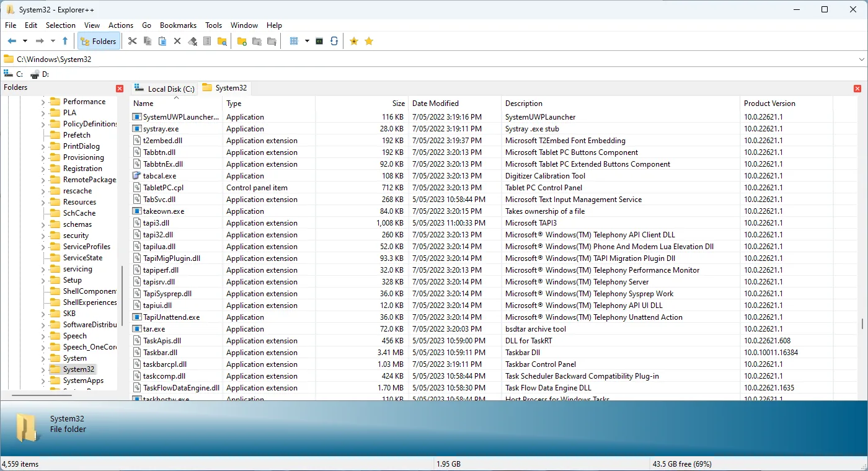The height and width of the screenshot is (471, 868).
Task: Open the Search folder icon
Action: click(222, 41)
